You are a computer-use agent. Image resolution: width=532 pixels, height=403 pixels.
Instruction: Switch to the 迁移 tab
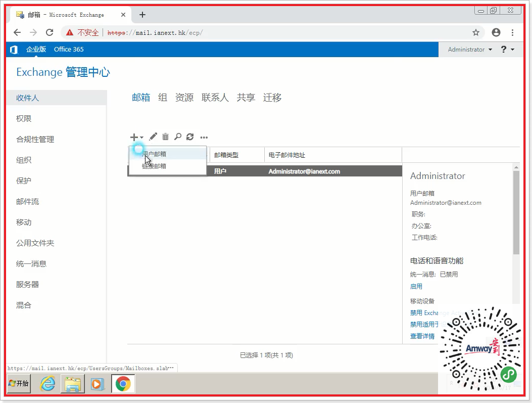pyautogui.click(x=272, y=98)
